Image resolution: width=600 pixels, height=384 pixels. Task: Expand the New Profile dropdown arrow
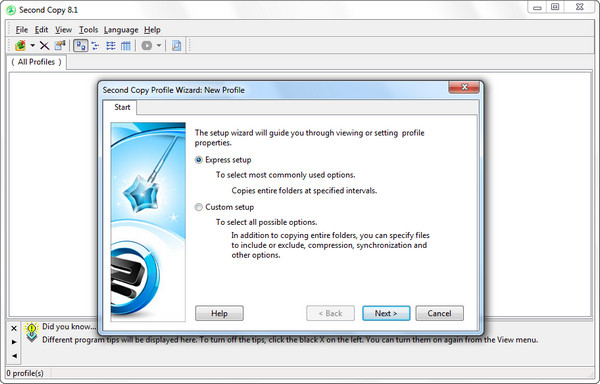(33, 46)
